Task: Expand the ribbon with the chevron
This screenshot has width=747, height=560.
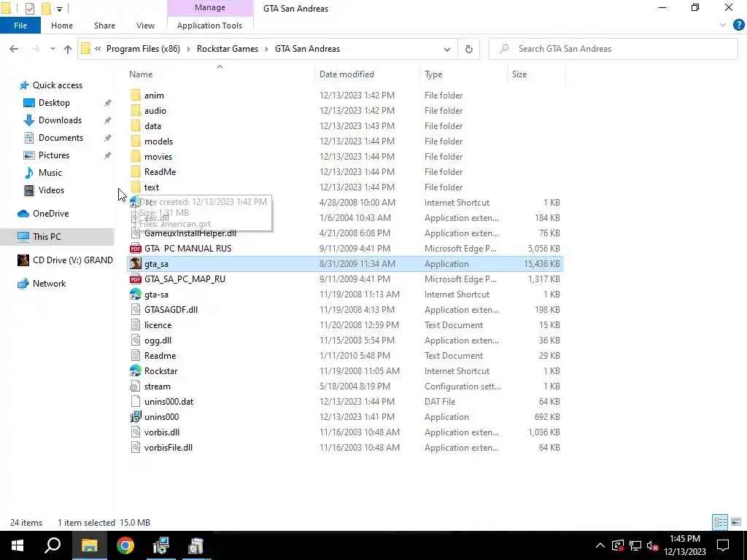Action: 723,26
